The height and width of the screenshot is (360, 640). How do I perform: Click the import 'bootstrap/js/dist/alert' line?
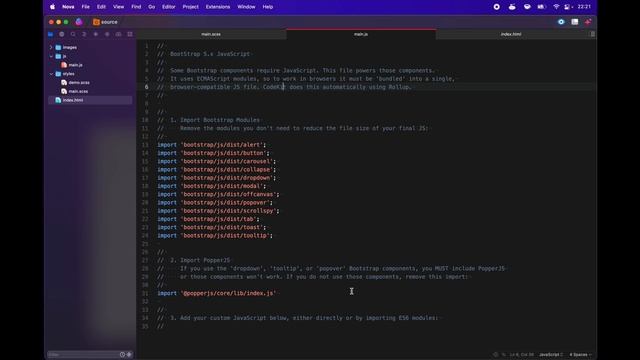(212, 145)
